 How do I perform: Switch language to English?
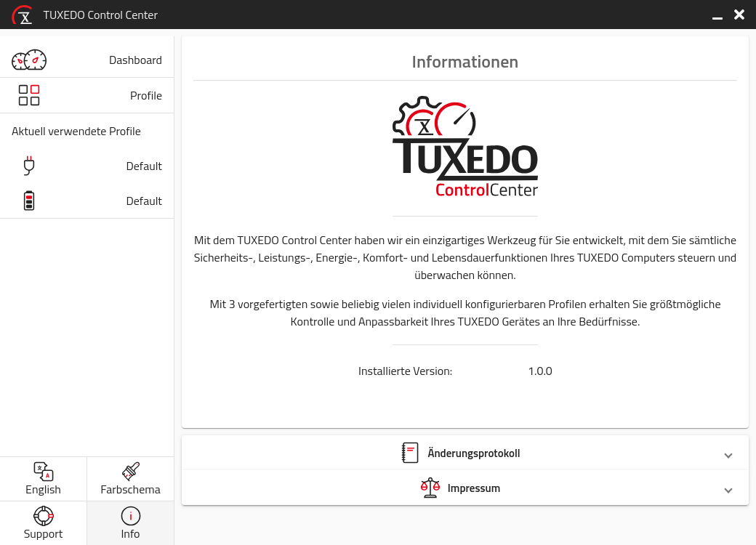44,479
